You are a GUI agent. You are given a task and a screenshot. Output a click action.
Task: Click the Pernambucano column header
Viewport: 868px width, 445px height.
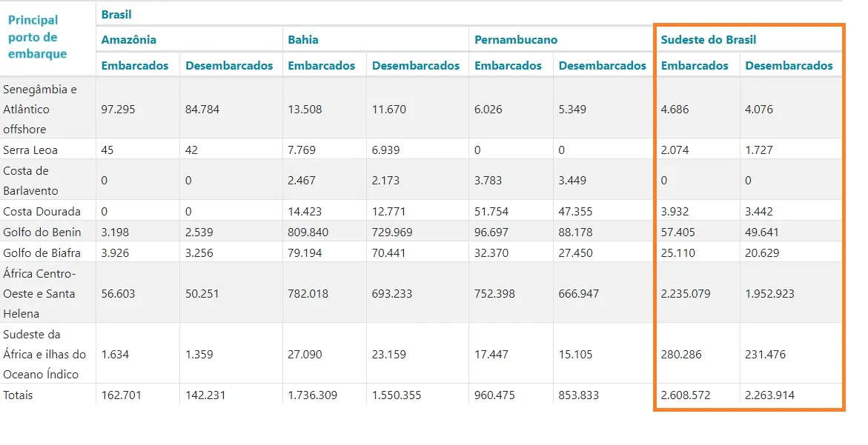[x=515, y=40]
